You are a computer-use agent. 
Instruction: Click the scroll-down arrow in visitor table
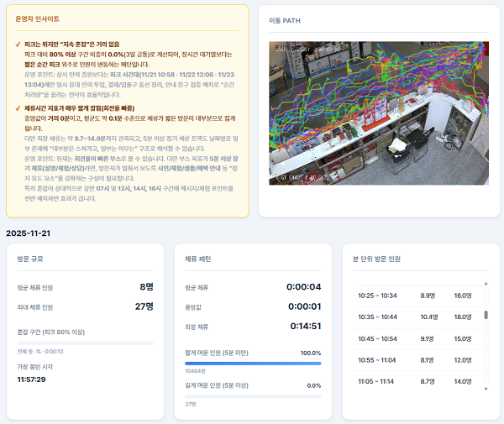coord(486,389)
